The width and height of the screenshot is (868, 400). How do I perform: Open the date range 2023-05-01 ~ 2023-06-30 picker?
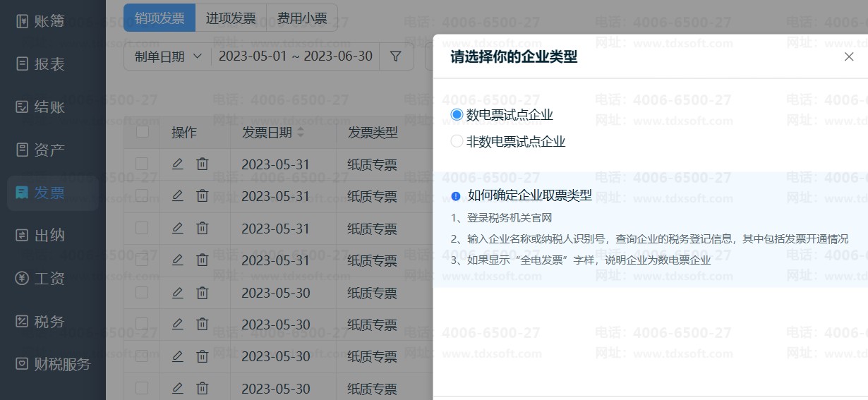point(295,56)
